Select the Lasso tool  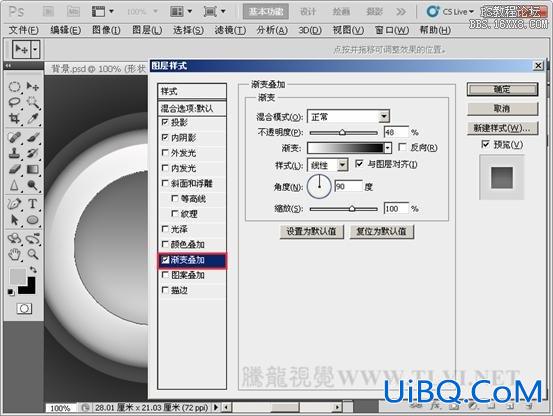click(x=14, y=103)
